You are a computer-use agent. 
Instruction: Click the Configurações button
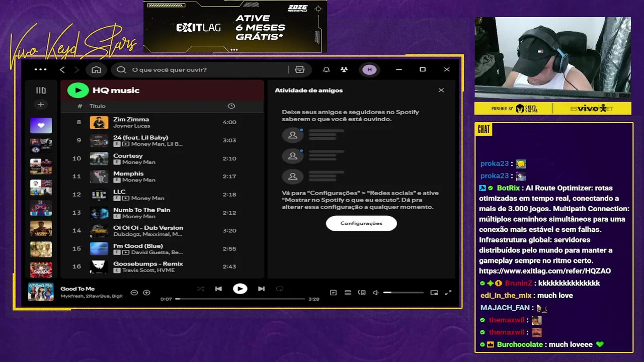(361, 223)
